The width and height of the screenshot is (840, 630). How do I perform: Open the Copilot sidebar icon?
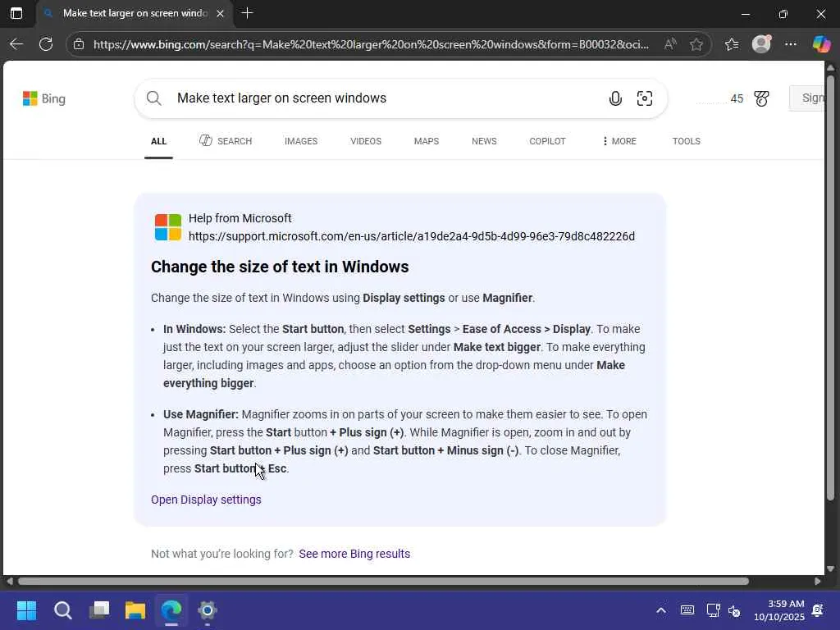point(821,44)
